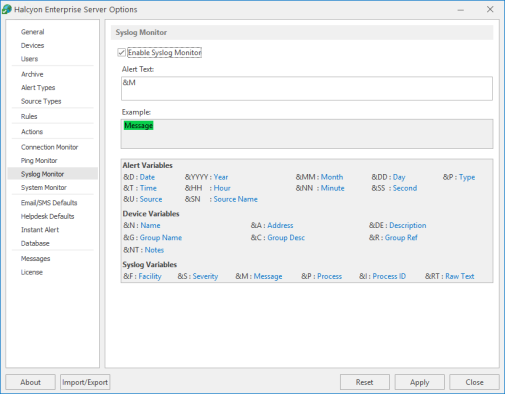Click the Reset button
Image resolution: width=505 pixels, height=394 pixels.
pos(364,382)
